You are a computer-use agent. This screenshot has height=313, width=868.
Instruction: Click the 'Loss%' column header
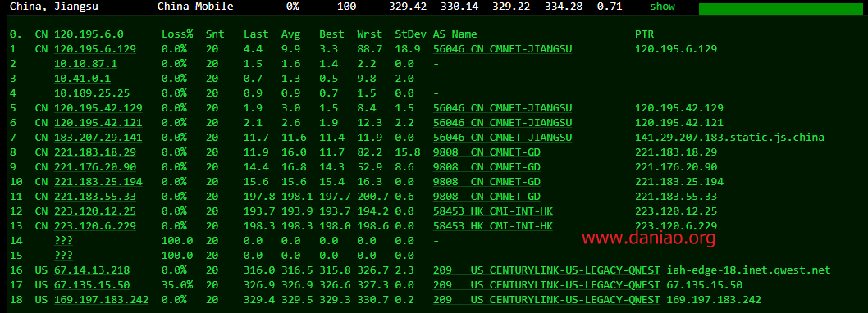(177, 34)
